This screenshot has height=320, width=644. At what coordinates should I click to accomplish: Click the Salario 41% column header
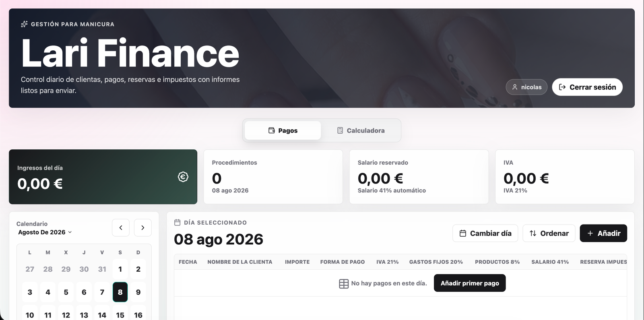tap(550, 262)
